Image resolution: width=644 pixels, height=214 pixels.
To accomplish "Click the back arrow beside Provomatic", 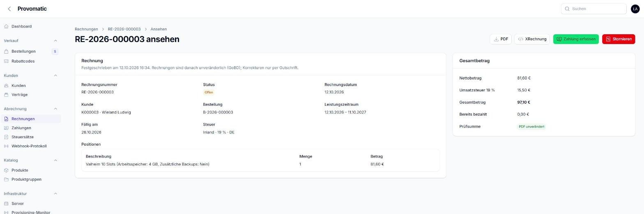I will [9, 9].
